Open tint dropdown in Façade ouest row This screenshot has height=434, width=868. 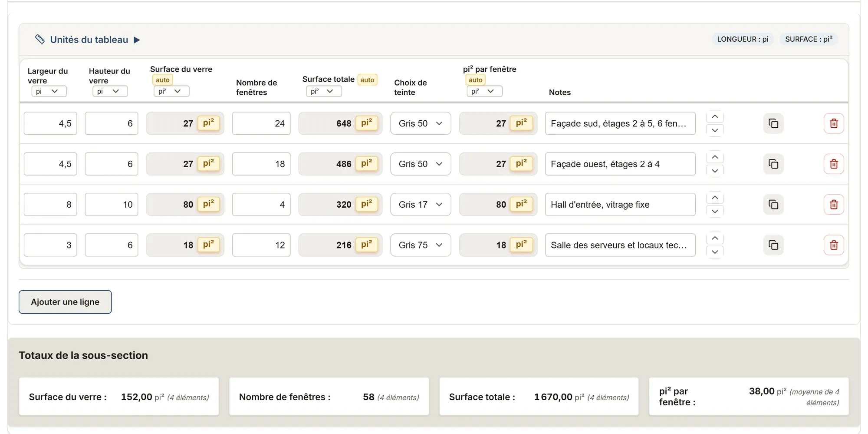pos(421,164)
